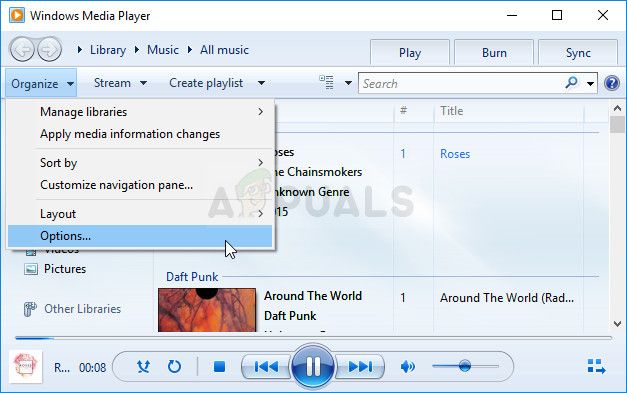Click the Create playlist button
627x393 pixels.
click(206, 83)
